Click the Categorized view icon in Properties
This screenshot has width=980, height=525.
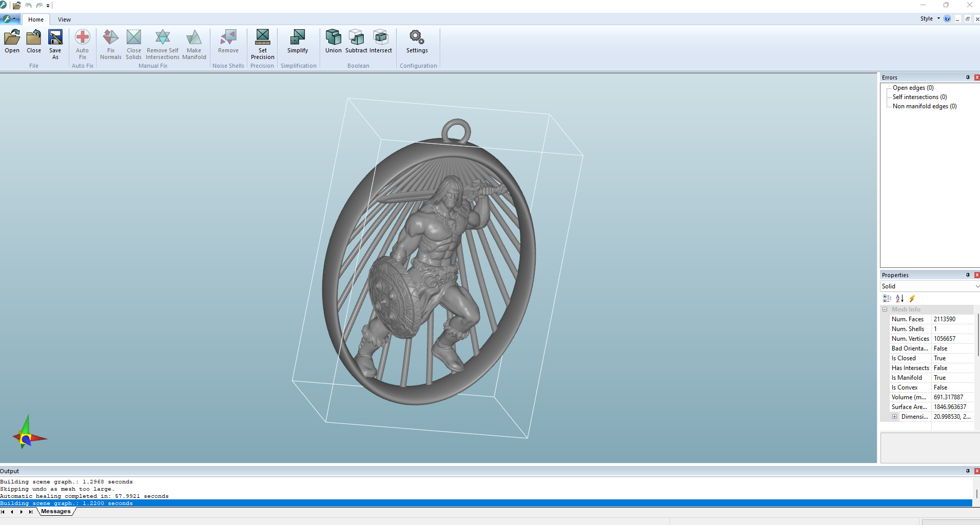[887, 298]
